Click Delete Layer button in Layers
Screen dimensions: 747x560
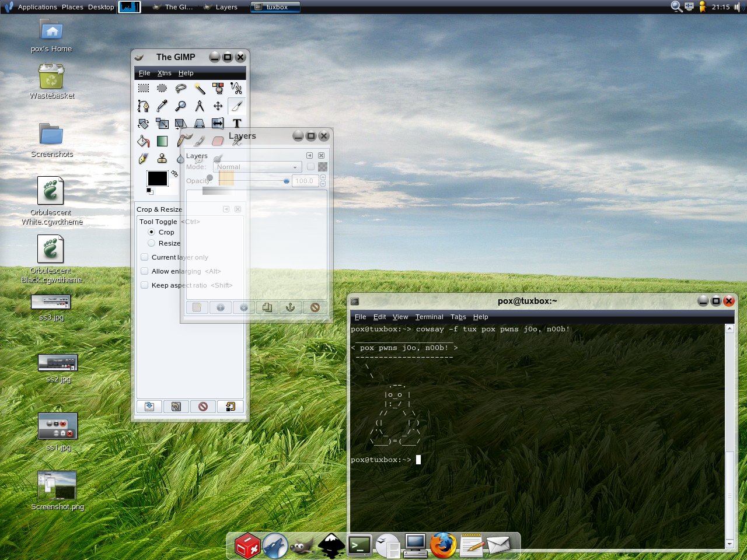click(315, 307)
